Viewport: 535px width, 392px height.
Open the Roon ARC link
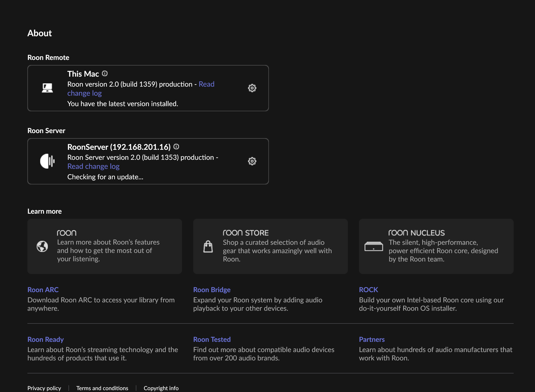[43, 290]
